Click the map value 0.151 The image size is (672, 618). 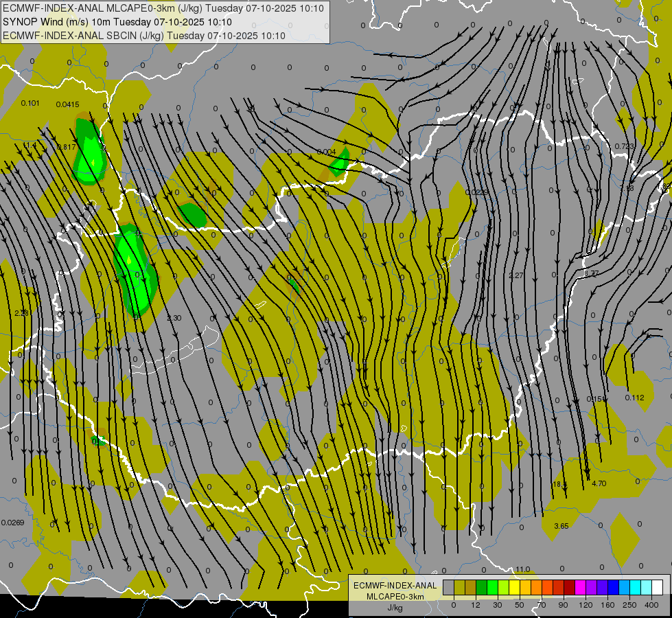595,399
